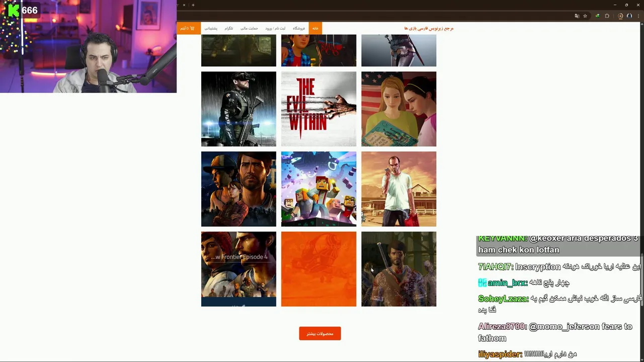
Task: Bookmark this page with the star icon
Action: [585, 16]
